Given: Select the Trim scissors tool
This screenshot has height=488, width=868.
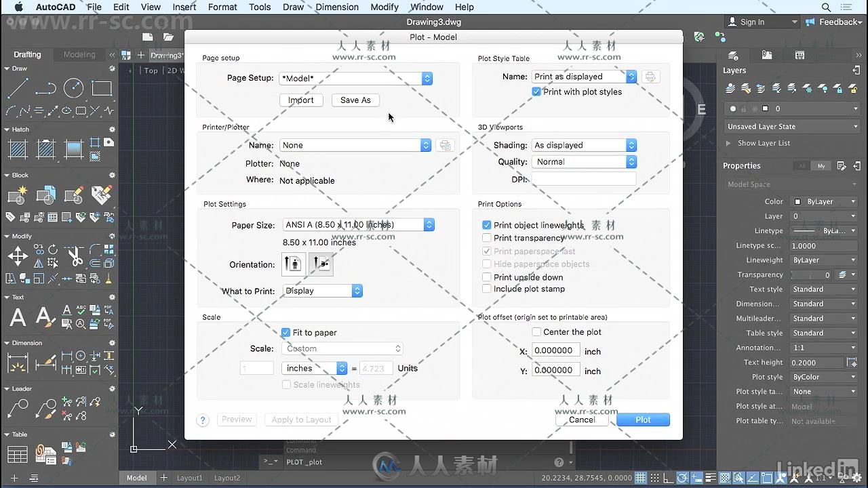Looking at the screenshot, I should pos(75,256).
